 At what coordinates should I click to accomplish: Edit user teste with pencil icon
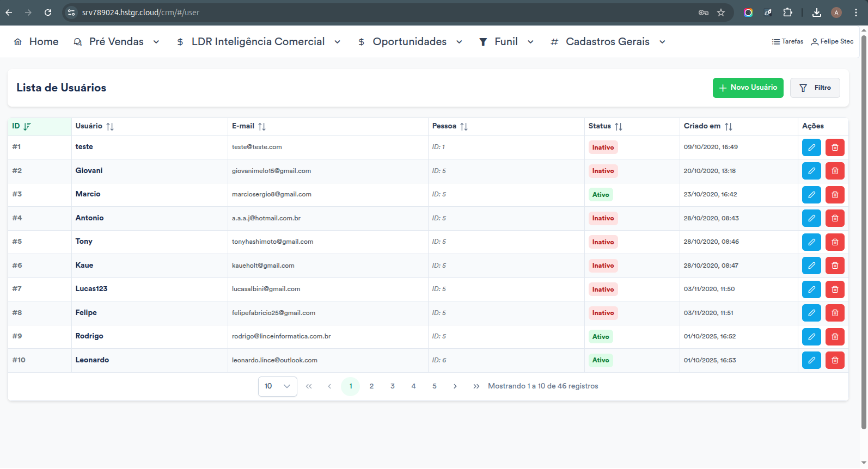pyautogui.click(x=811, y=147)
